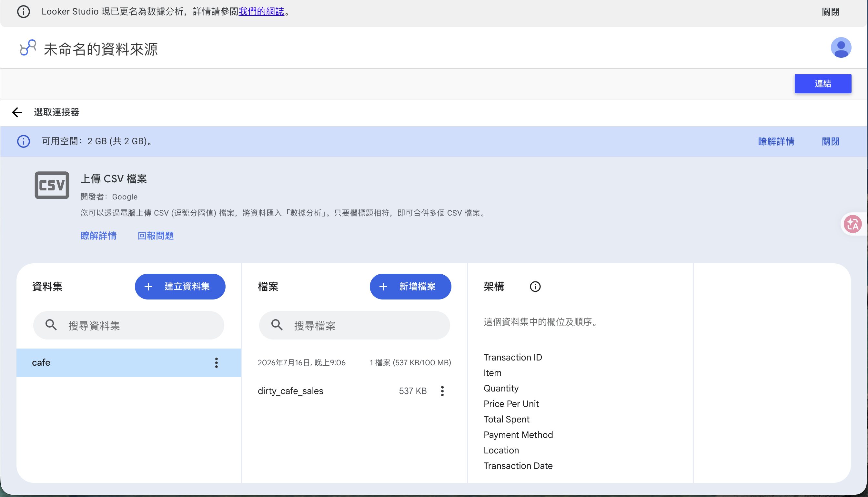Select the dirty_cafe_sales file row

(354, 391)
